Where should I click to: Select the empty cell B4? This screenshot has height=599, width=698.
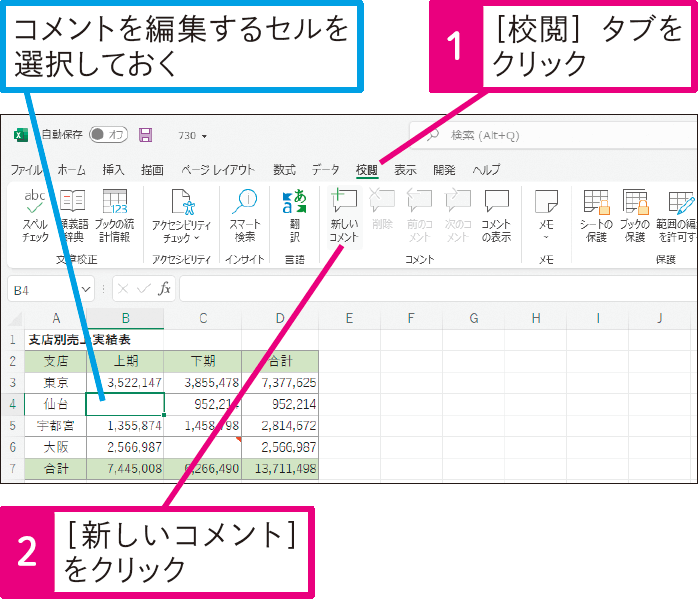click(125, 404)
